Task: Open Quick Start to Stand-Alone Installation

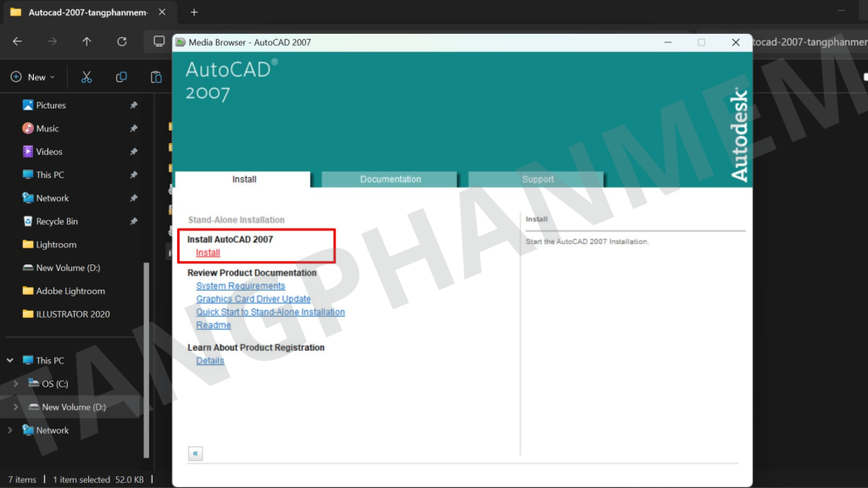Action: [270, 312]
